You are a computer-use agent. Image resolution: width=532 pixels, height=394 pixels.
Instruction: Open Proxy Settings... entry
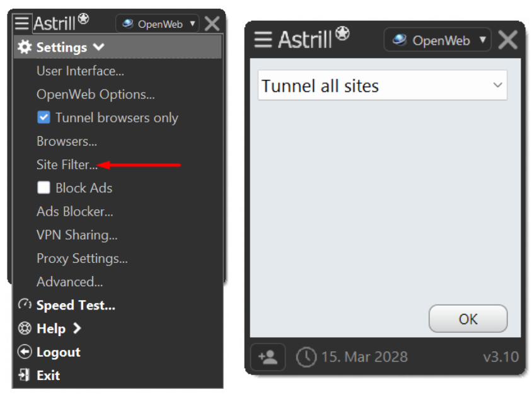(82, 258)
